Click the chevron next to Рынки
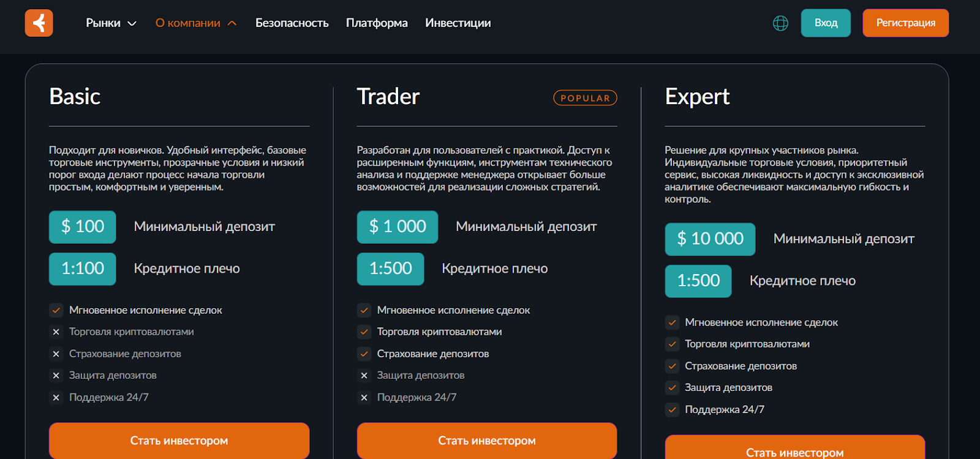 click(x=132, y=24)
